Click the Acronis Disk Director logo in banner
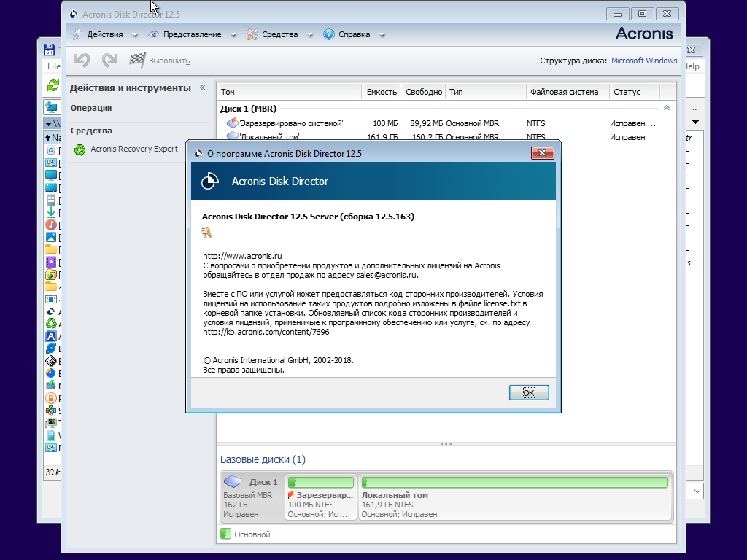Screen dimensions: 747x560 point(209,181)
